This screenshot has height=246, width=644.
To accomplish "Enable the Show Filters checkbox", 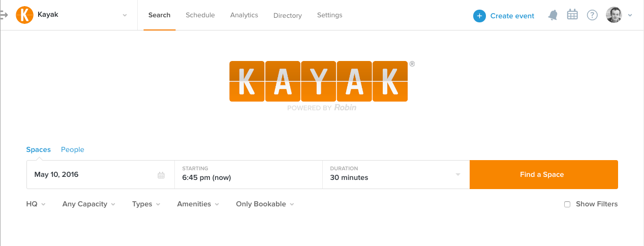I will coord(567,204).
